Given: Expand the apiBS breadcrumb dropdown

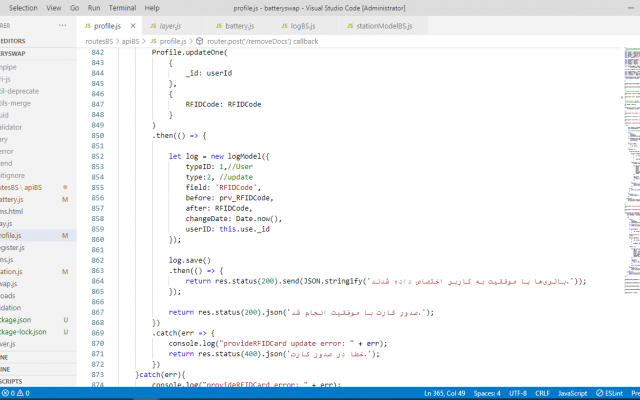Looking at the screenshot, I should point(130,41).
